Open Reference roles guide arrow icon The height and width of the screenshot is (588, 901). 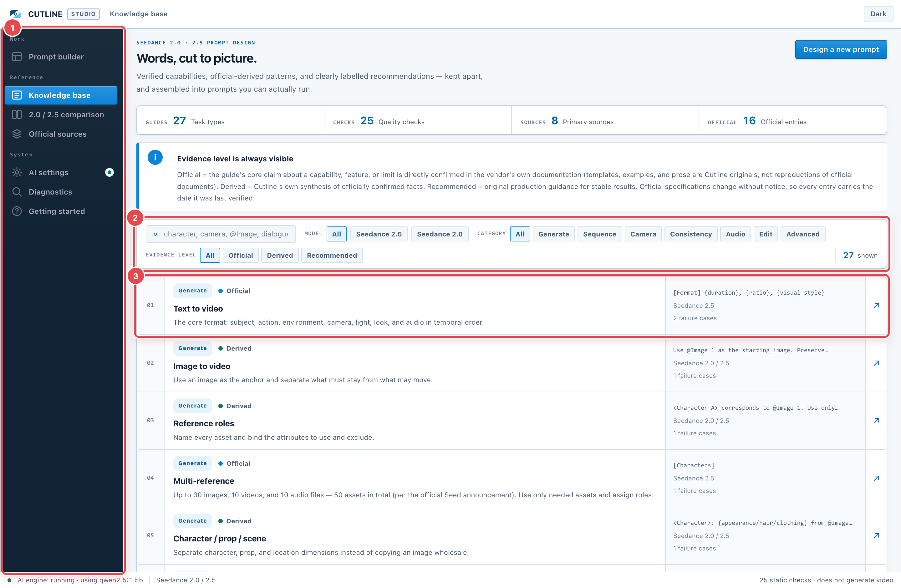point(876,421)
